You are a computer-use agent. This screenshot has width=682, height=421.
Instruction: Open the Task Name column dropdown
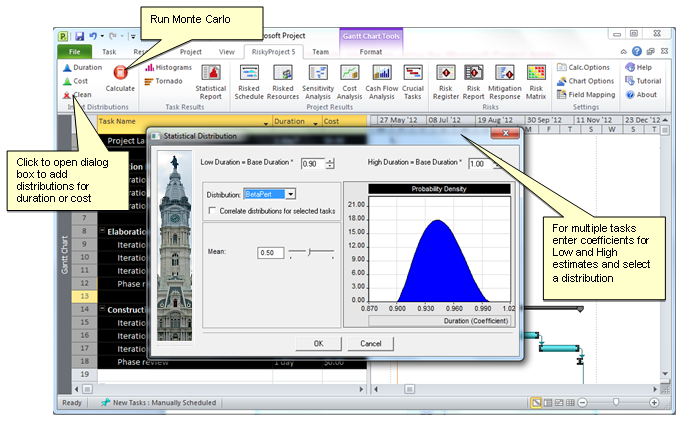[266, 123]
